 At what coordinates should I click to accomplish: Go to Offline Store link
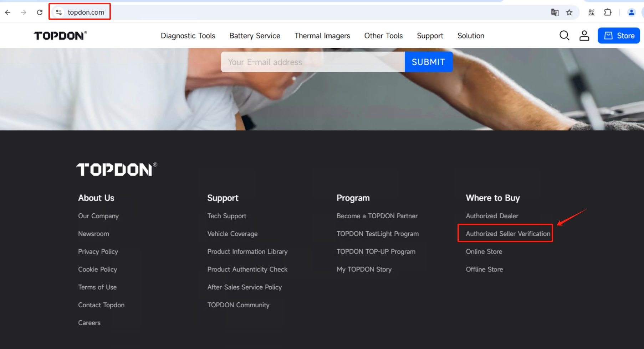(x=484, y=269)
